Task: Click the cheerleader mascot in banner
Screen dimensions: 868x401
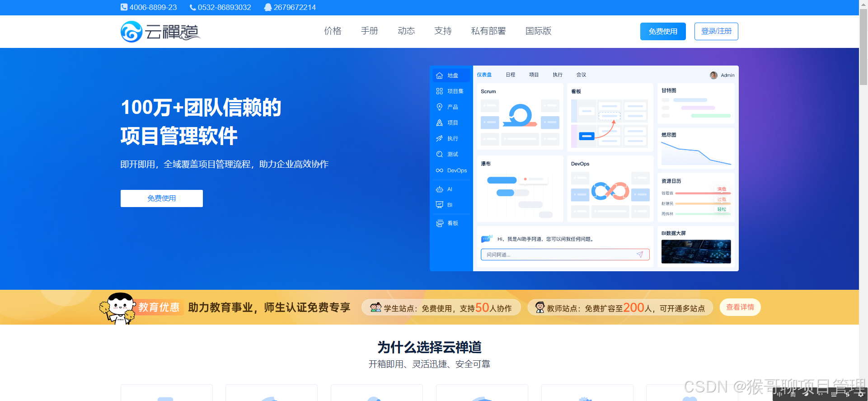Action: pos(118,308)
